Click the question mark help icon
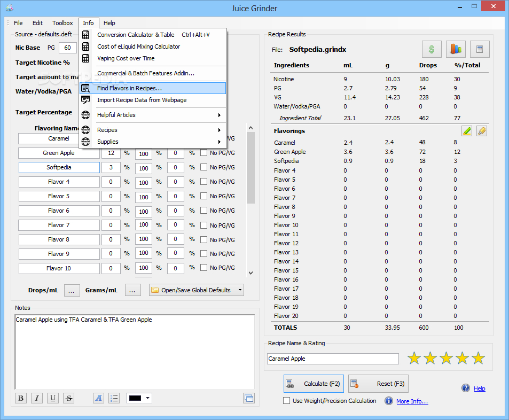Image resolution: width=509 pixels, height=420 pixels. click(466, 388)
